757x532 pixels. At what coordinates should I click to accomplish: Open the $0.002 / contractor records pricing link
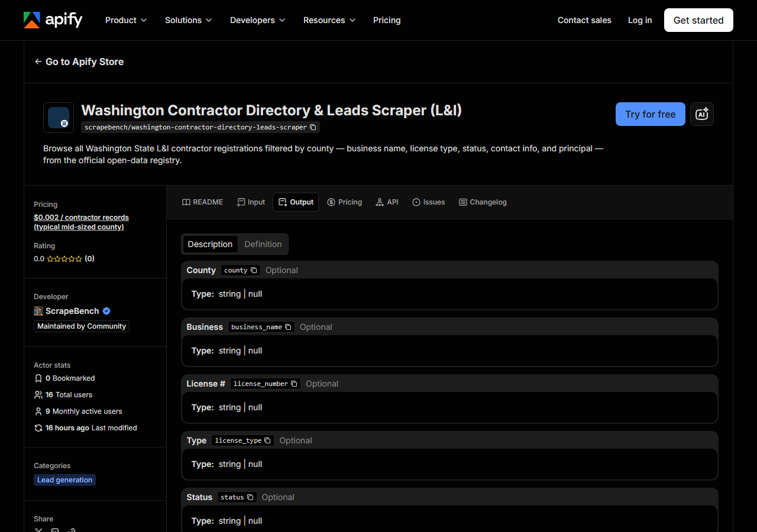tap(81, 222)
